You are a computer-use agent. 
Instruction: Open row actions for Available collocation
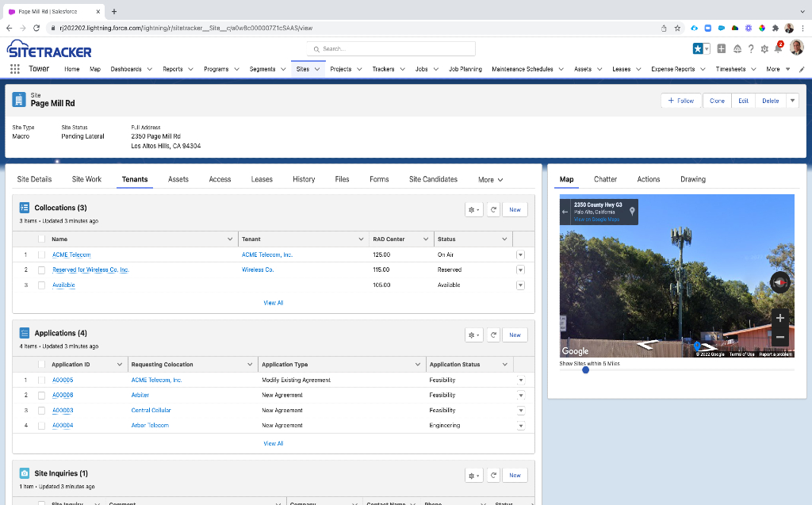point(520,285)
